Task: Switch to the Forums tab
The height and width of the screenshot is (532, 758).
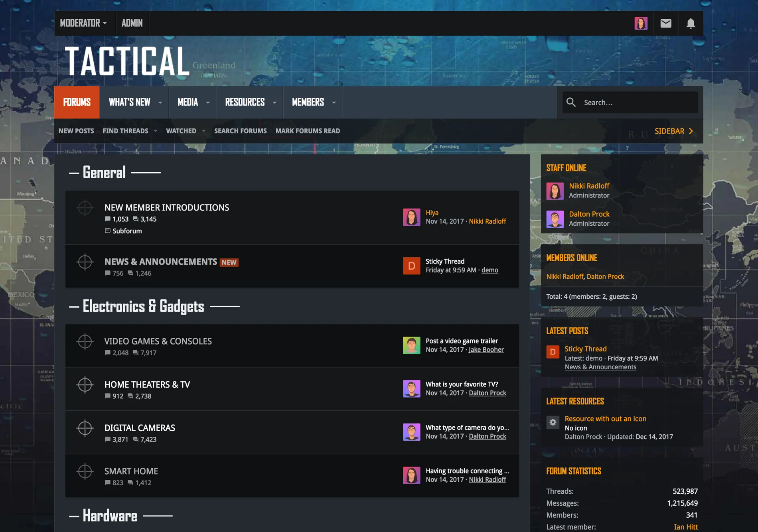Action: click(77, 102)
